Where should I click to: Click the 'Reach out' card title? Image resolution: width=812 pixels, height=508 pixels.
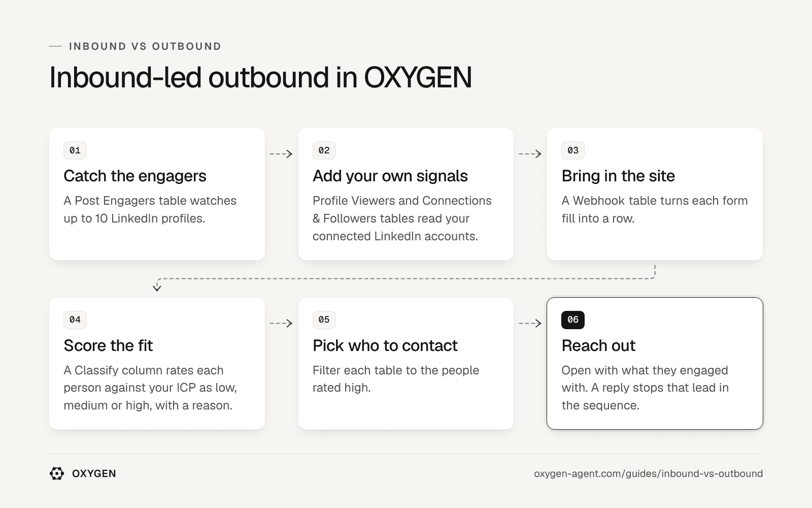pos(598,345)
